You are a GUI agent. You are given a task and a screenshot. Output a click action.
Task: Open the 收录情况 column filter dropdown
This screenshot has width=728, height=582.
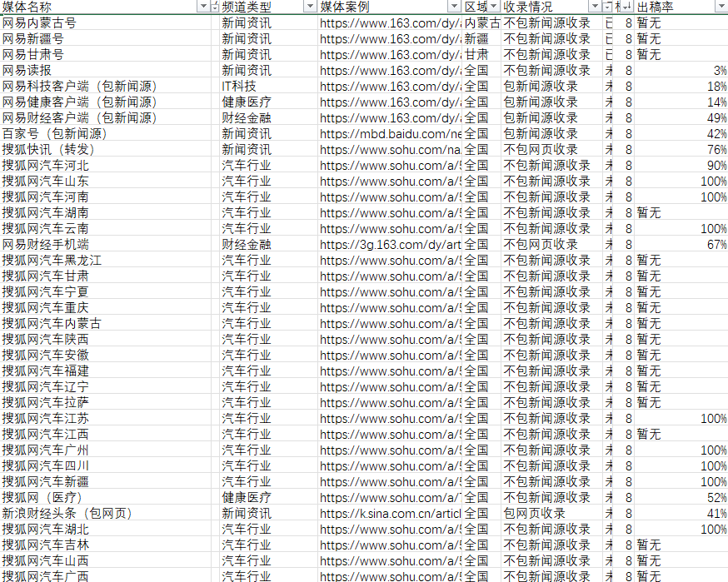point(594,7)
